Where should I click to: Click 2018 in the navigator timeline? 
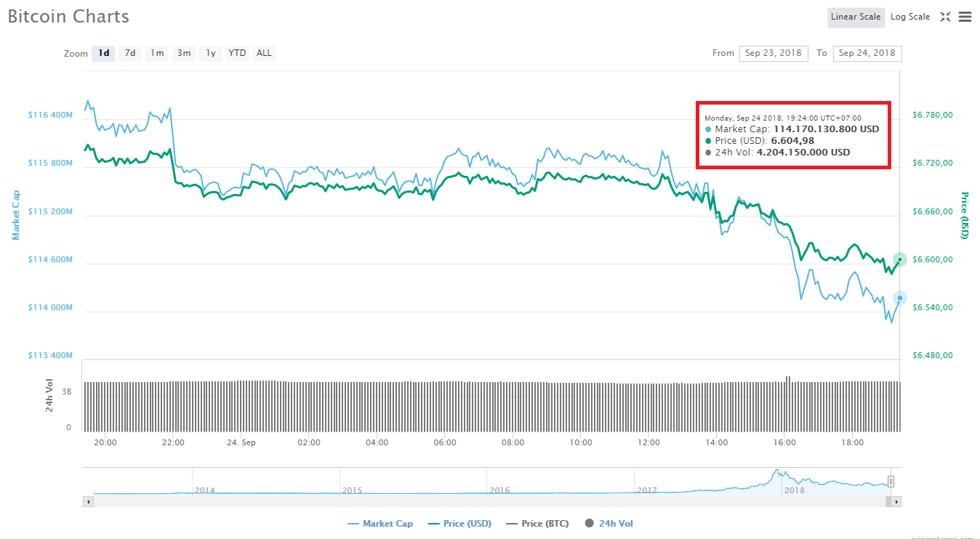pyautogui.click(x=795, y=490)
